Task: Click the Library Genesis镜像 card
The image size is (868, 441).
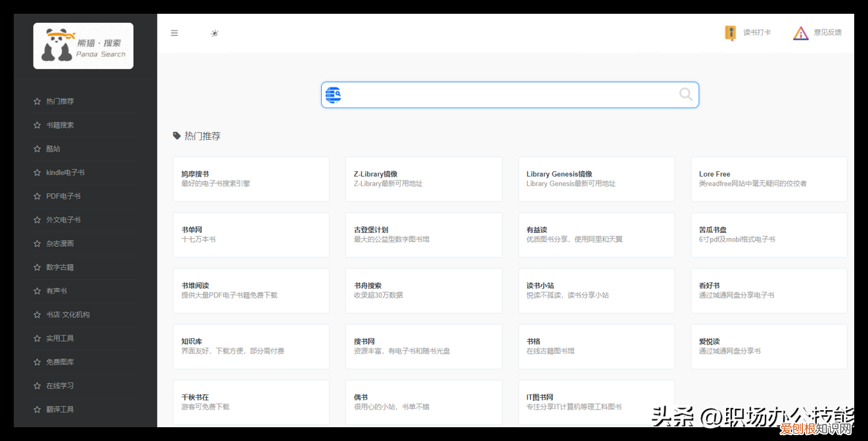Action: [596, 178]
